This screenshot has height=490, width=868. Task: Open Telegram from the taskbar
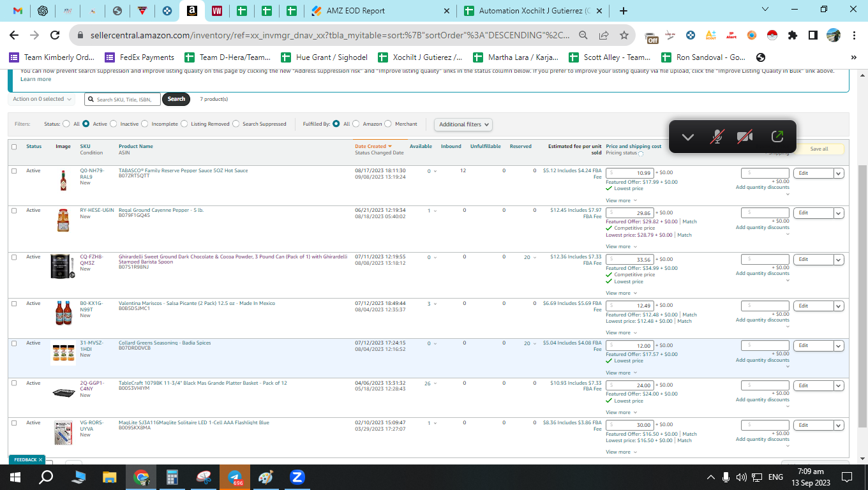tap(236, 477)
